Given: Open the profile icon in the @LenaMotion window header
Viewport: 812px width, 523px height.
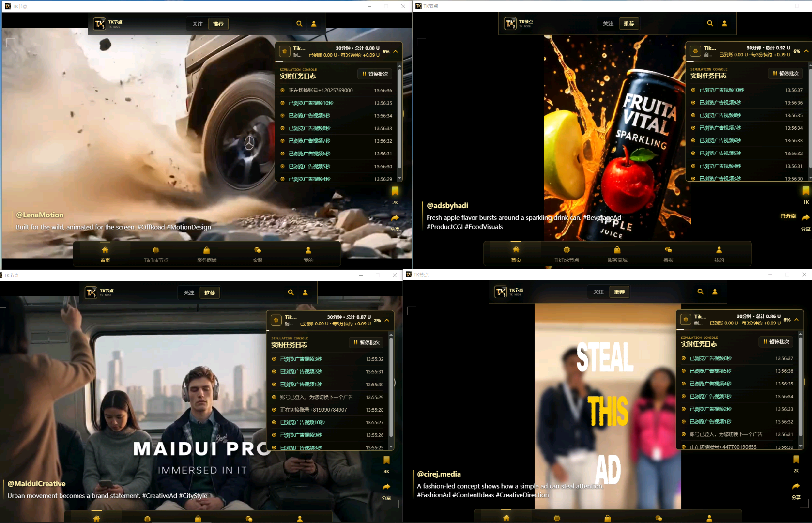Looking at the screenshot, I should pyautogui.click(x=314, y=24).
